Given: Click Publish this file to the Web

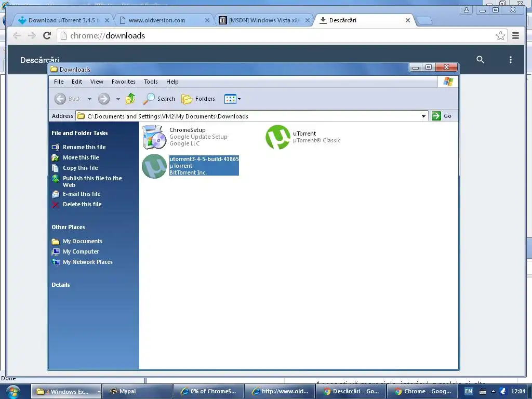Looking at the screenshot, I should 92,181.
